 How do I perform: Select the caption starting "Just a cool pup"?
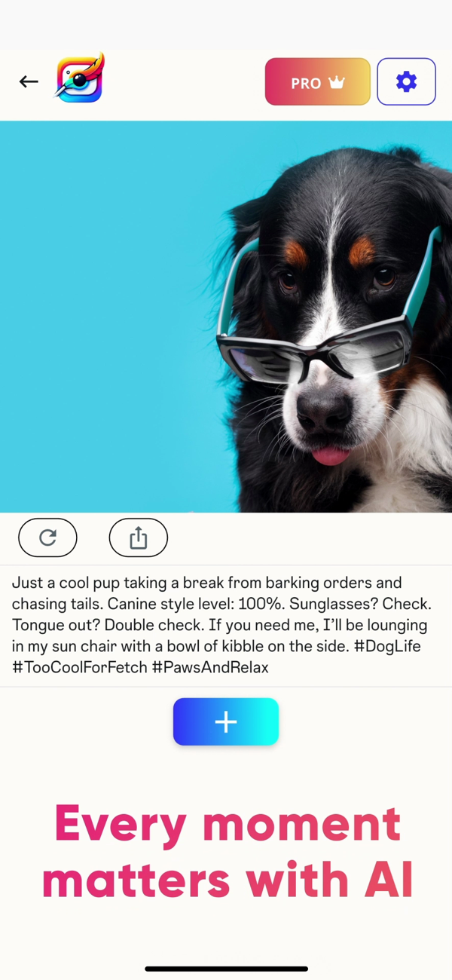click(219, 625)
